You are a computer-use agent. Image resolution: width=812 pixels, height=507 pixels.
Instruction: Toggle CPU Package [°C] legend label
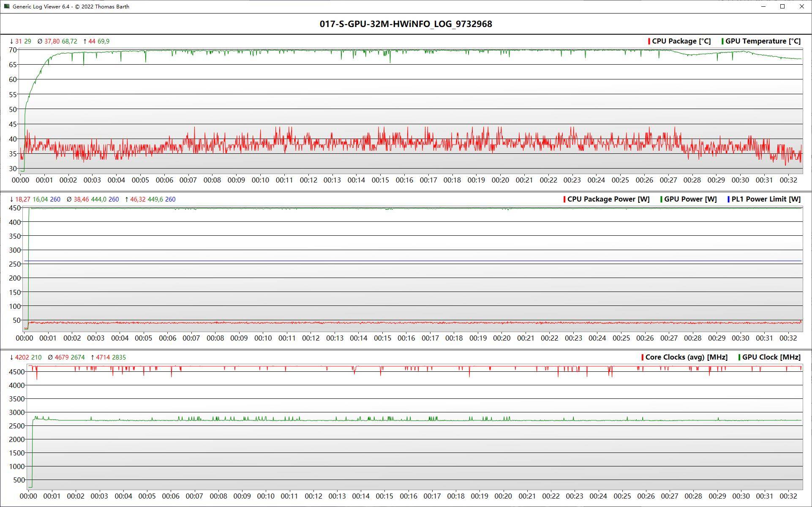pyautogui.click(x=681, y=41)
